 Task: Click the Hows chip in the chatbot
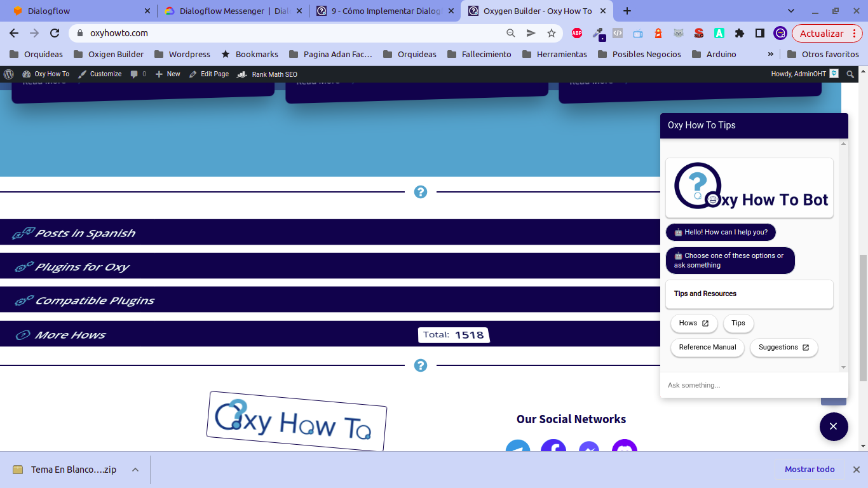(694, 323)
